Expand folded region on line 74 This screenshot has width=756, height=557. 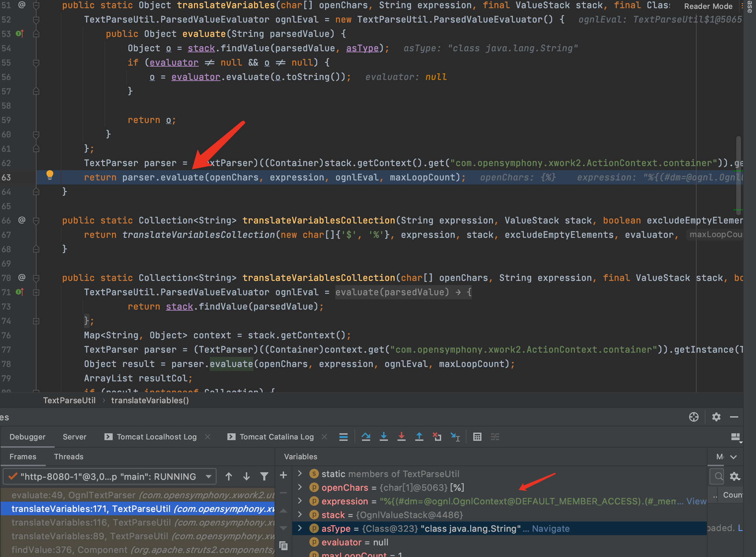point(36,321)
